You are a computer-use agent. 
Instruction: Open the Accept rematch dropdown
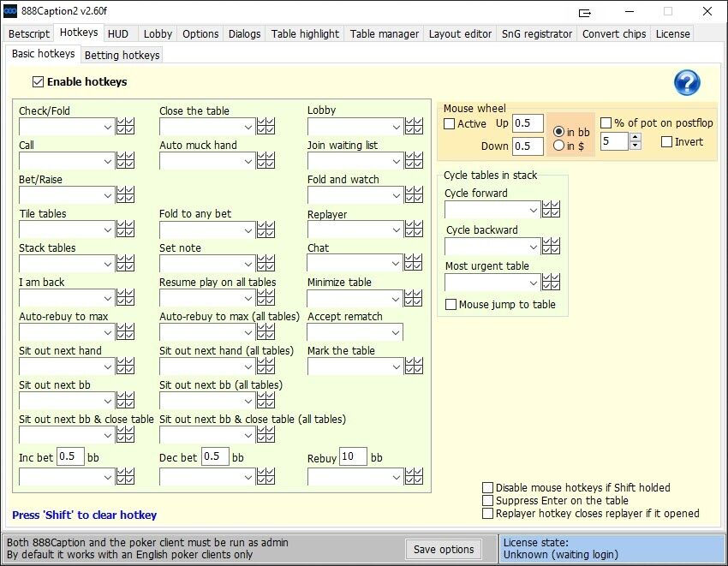pos(355,332)
